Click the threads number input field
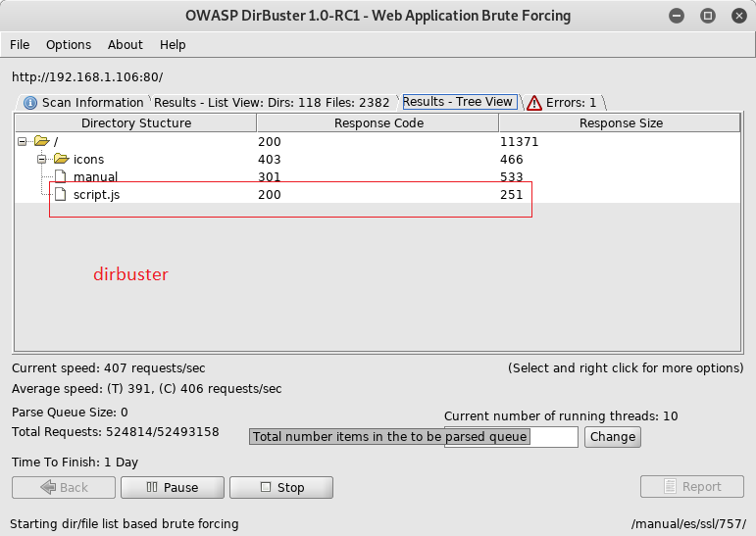This screenshot has height=536, width=756. pyautogui.click(x=511, y=437)
